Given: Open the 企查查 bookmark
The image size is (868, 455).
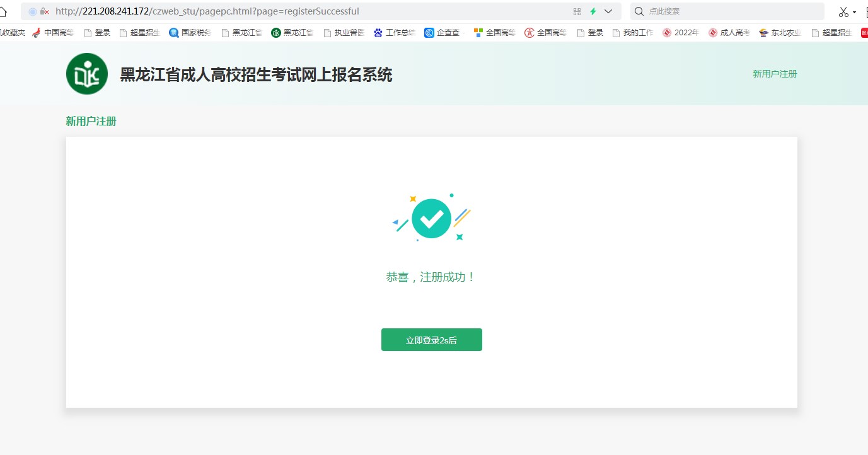Looking at the screenshot, I should 443,33.
